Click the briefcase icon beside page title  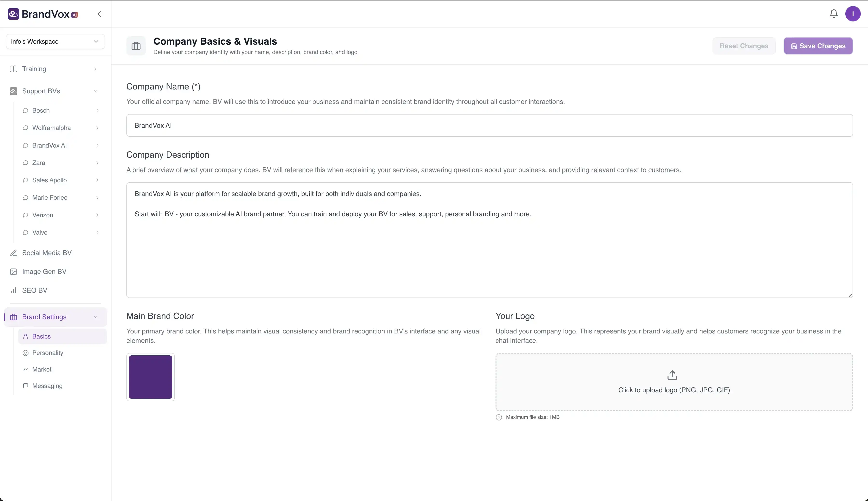[136, 46]
